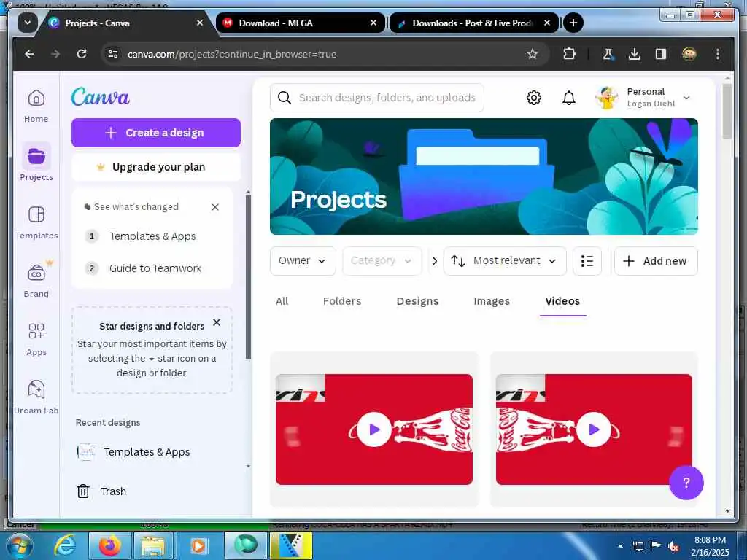This screenshot has height=560, width=747.
Task: Close the Download - MEGA tab
Action: tap(373, 23)
